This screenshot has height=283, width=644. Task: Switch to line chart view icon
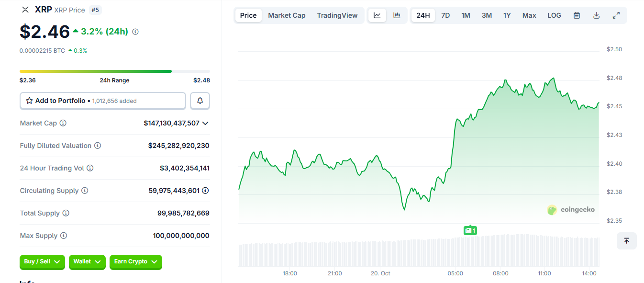[x=377, y=15]
